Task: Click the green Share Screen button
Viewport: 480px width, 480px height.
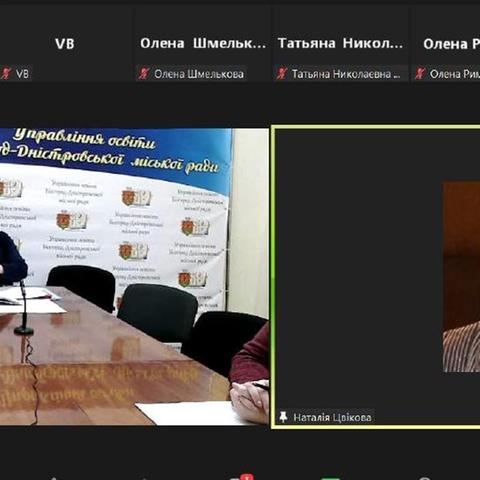Action: [x=331, y=478]
